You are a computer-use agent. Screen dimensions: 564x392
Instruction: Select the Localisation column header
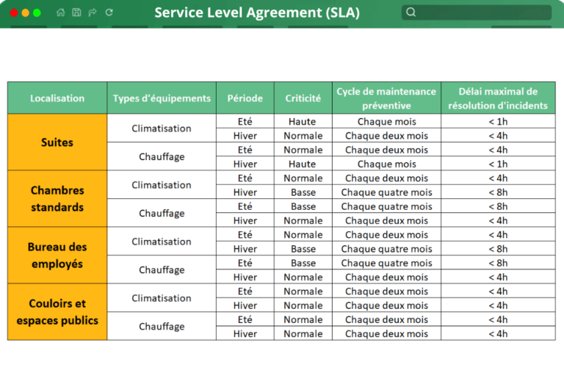click(x=57, y=98)
